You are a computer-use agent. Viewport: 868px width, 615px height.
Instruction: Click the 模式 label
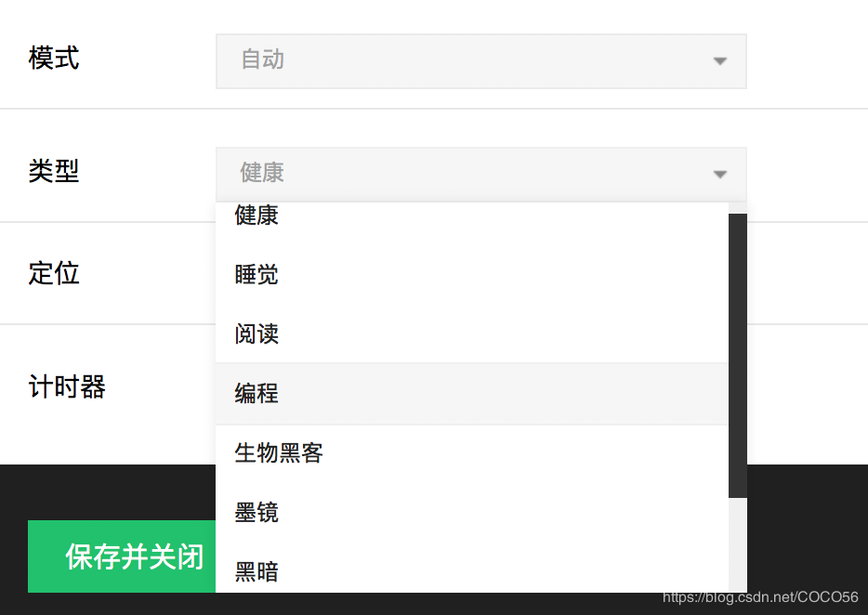coord(53,59)
